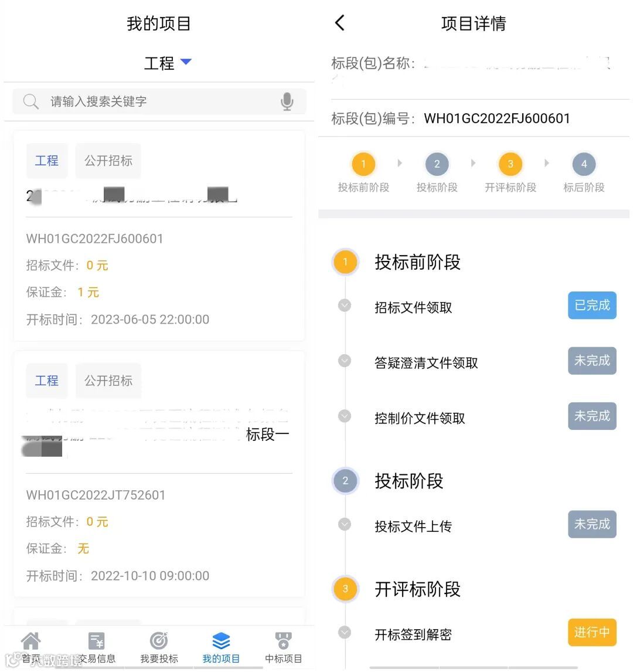Click the 已完成 status button
The width and height of the screenshot is (633, 672).
tap(592, 306)
